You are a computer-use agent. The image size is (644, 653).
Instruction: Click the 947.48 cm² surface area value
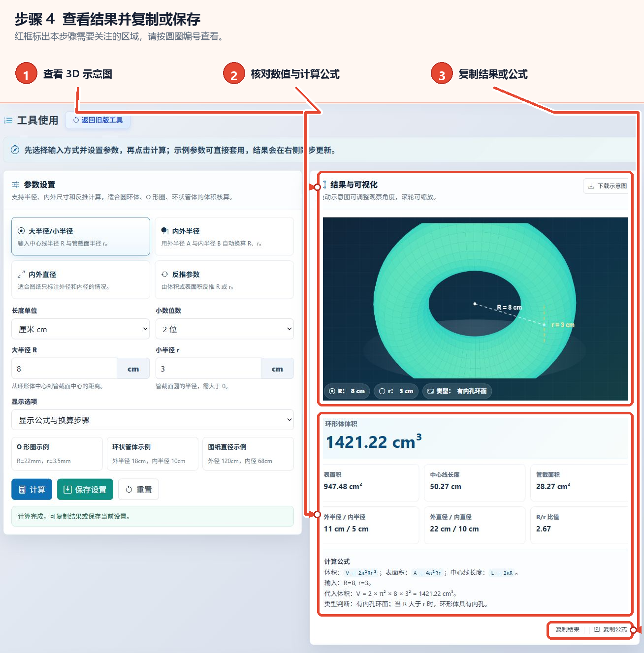[x=343, y=487]
